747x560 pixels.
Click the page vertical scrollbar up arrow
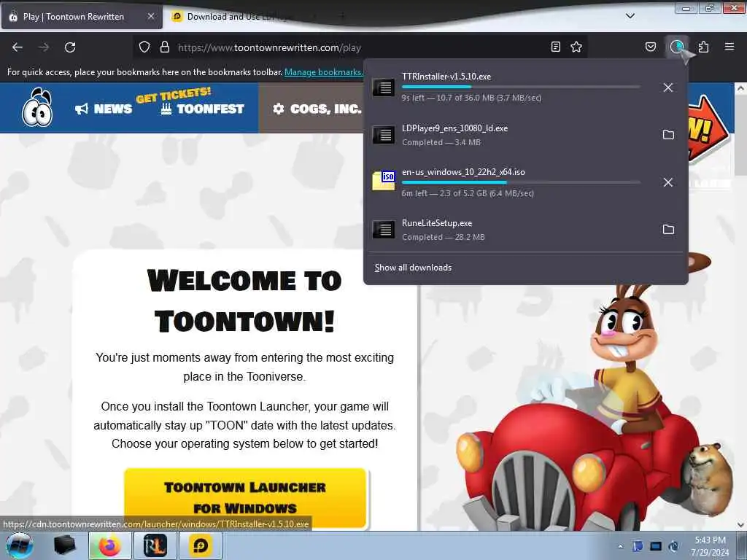click(x=740, y=88)
